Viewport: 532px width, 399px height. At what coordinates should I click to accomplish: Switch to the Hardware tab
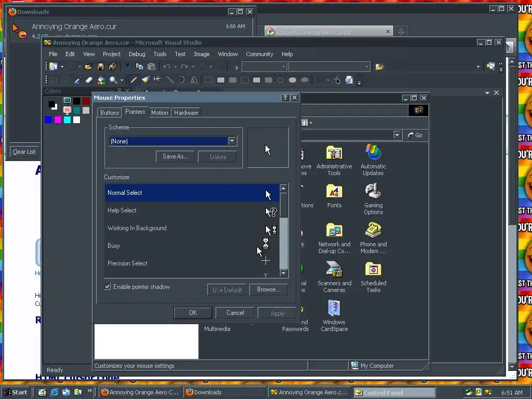coord(186,113)
